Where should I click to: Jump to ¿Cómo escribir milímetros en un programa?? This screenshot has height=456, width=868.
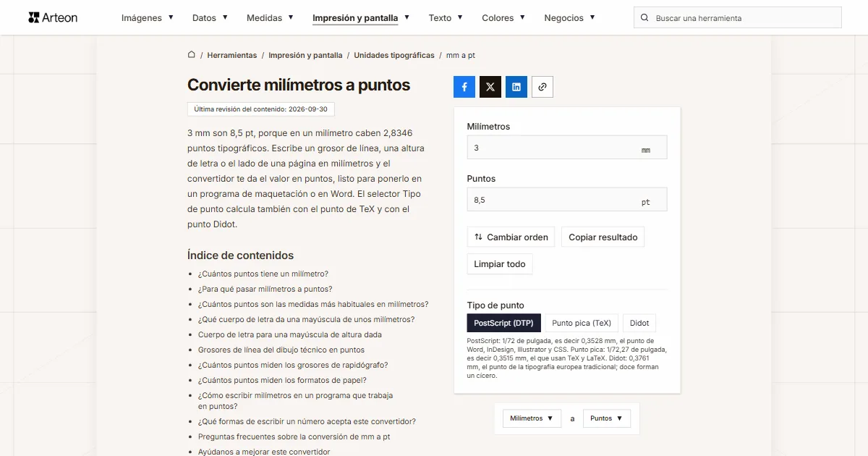pyautogui.click(x=295, y=401)
